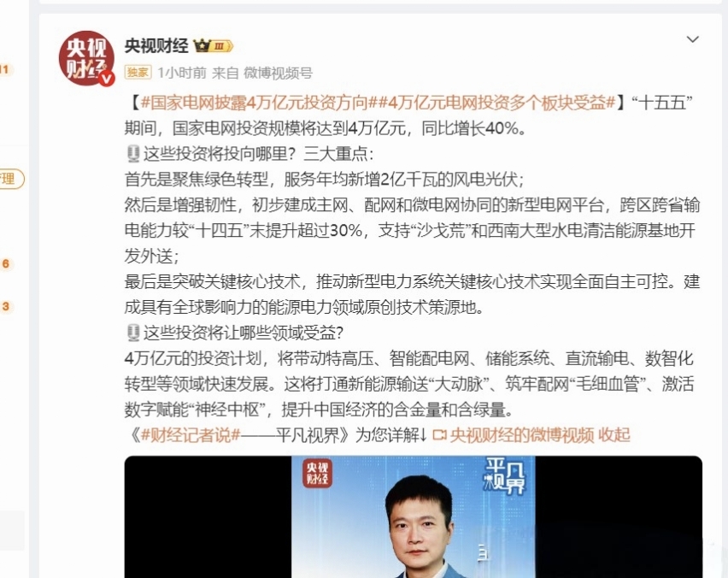Expand the post options chevron

click(693, 39)
